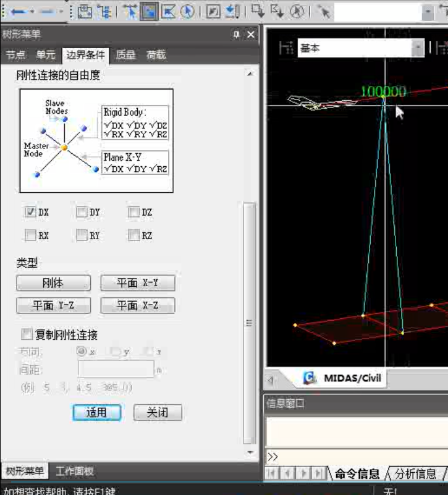Click the works panel window icon in toolbar
The height and width of the screenshot is (495, 448).
tap(85, 11)
